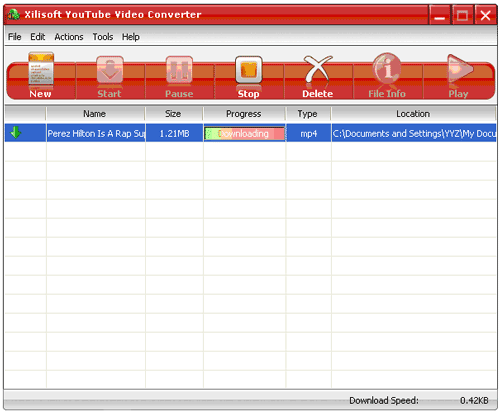Click the green download arrow status icon
This screenshot has height=414, width=500.
pyautogui.click(x=16, y=132)
